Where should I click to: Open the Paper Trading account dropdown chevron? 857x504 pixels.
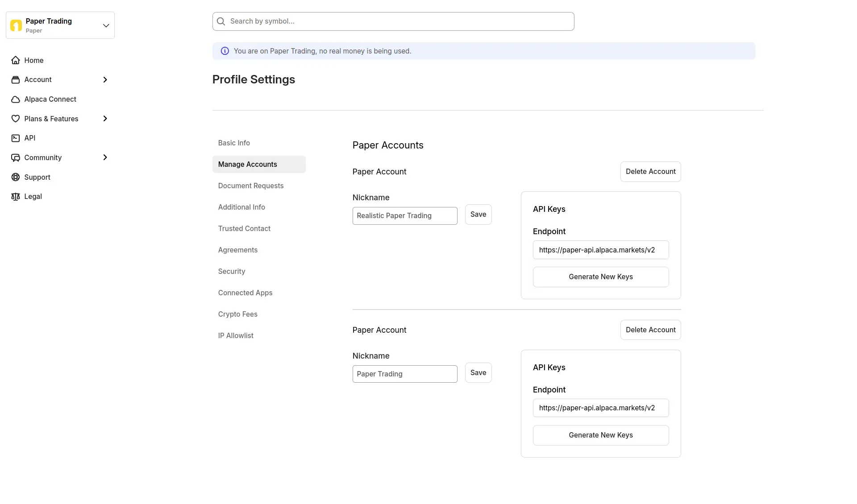pos(106,25)
